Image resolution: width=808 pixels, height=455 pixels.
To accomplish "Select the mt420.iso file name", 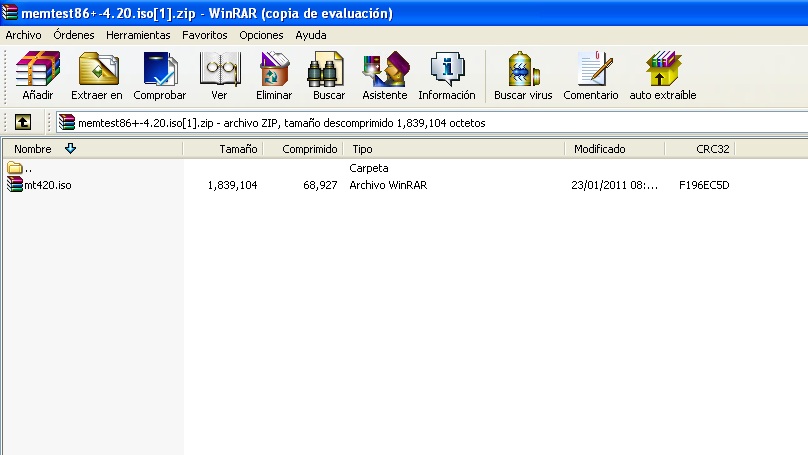I will [47, 185].
